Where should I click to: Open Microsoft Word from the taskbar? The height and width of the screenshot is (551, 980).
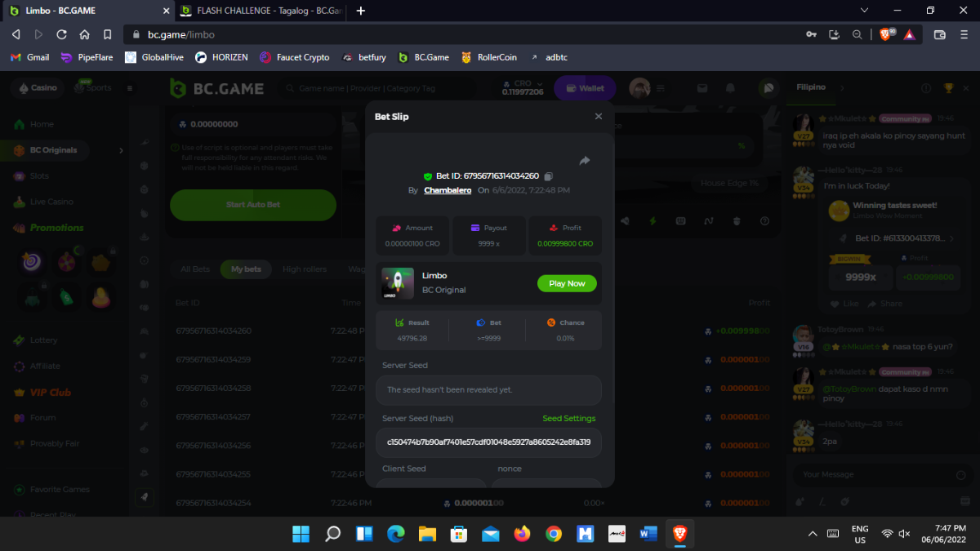tap(648, 534)
